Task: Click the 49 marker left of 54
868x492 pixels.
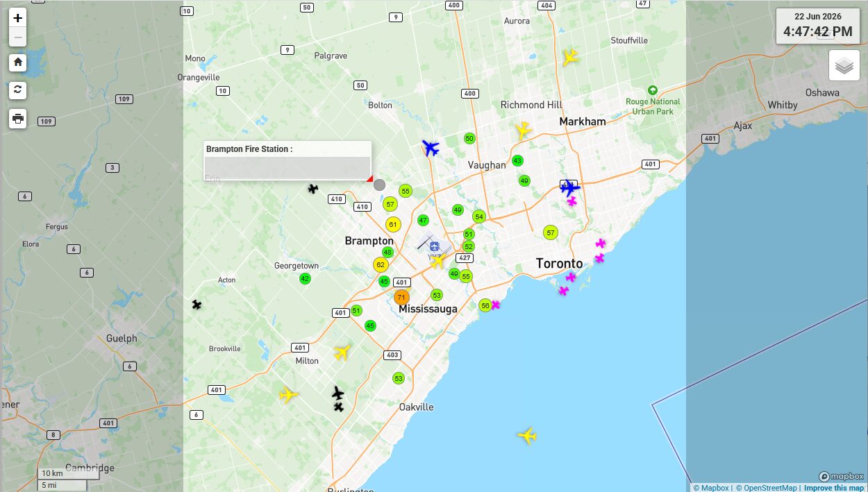Action: click(458, 210)
